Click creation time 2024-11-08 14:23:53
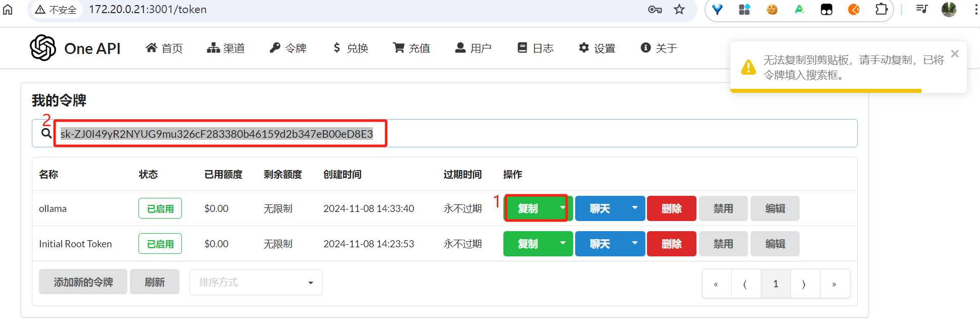The image size is (980, 324). [x=369, y=244]
